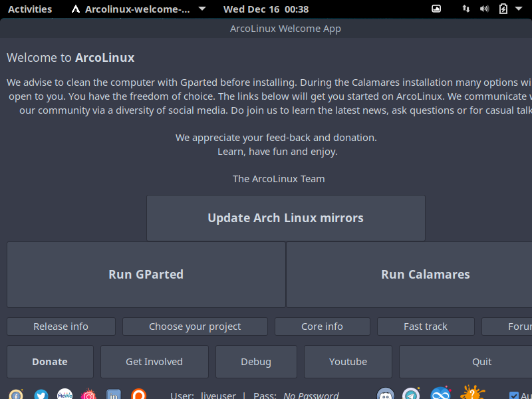The height and width of the screenshot is (399, 532).
Task: Open the clock showing Wed Dec 16 00:38
Action: pyautogui.click(x=266, y=9)
